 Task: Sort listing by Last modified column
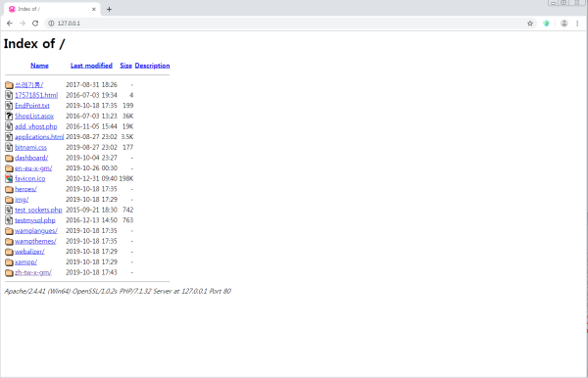point(91,66)
